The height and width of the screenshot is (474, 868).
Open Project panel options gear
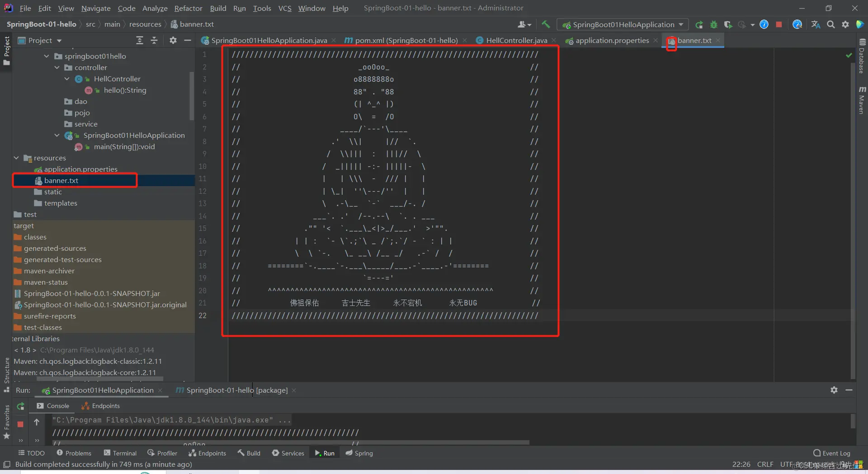[x=173, y=41]
